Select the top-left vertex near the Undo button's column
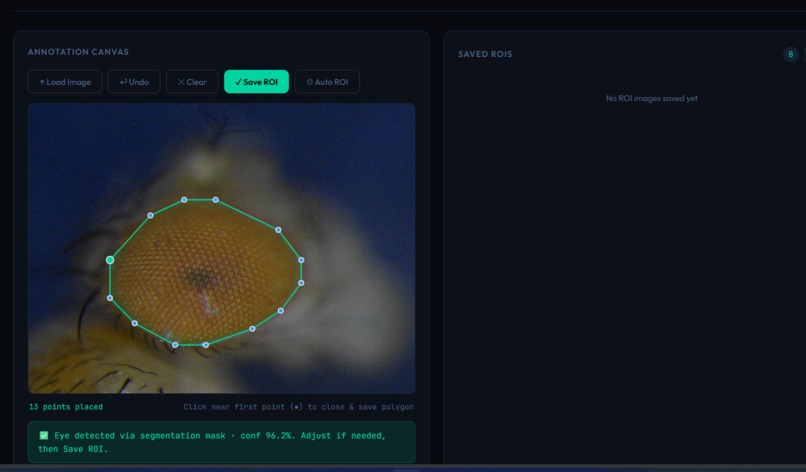Image resolution: width=806 pixels, height=472 pixels. pyautogui.click(x=150, y=215)
